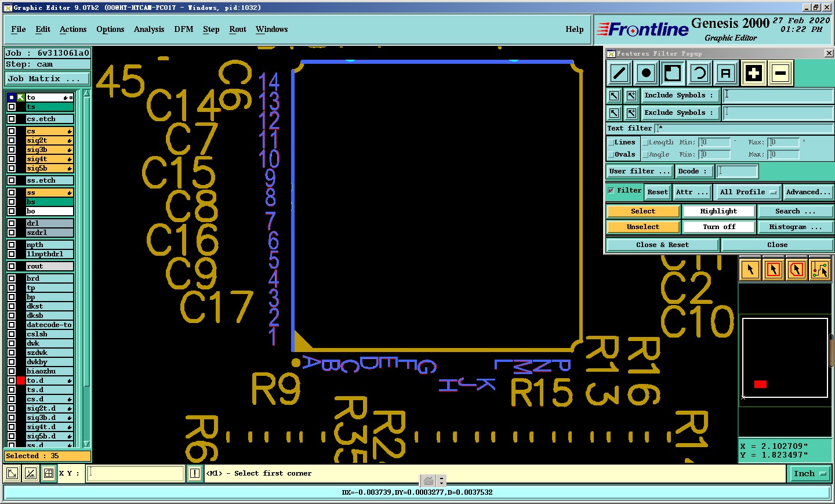Toggle checkbox for layer biaozhu
The image size is (835, 504).
pos(12,371)
